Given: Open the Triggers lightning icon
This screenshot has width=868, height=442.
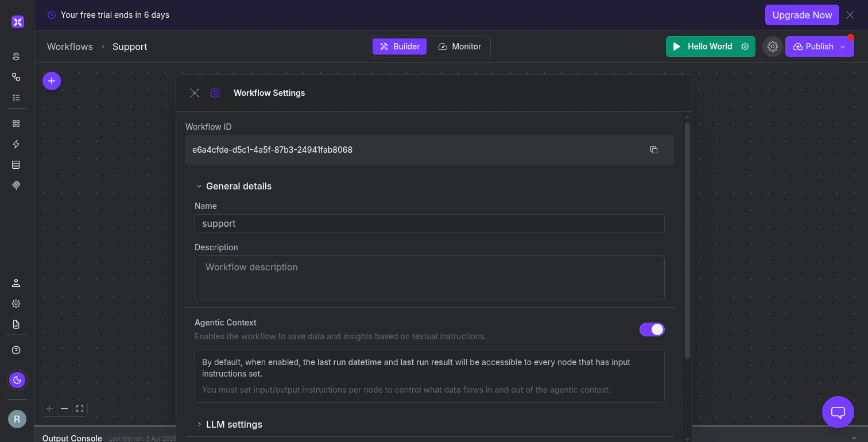Looking at the screenshot, I should 16,144.
